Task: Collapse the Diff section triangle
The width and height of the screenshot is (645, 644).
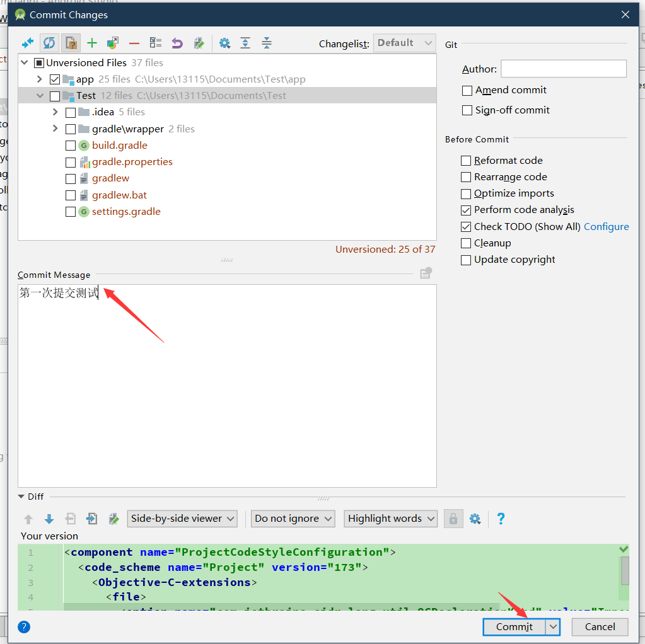Action: [21, 497]
